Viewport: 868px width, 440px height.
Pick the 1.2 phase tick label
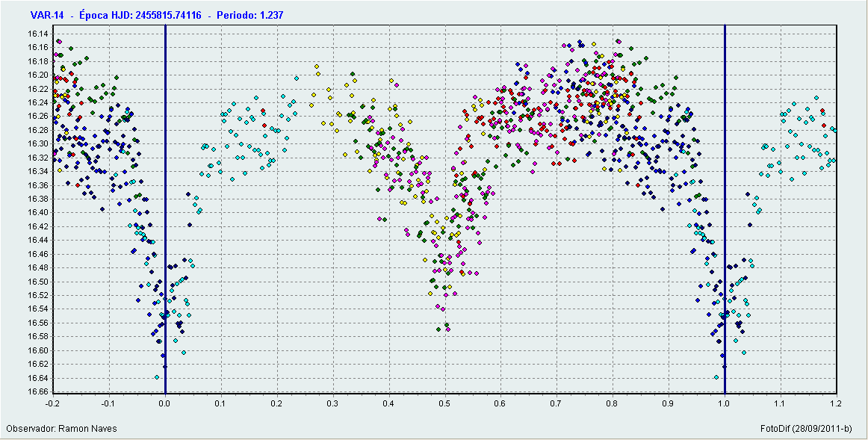(836, 404)
